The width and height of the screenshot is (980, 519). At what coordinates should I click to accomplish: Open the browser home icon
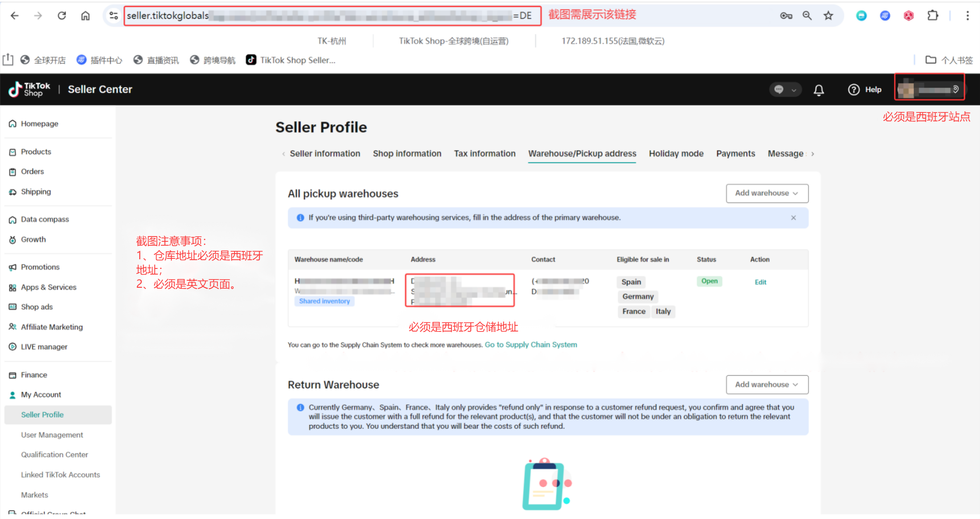tap(85, 16)
